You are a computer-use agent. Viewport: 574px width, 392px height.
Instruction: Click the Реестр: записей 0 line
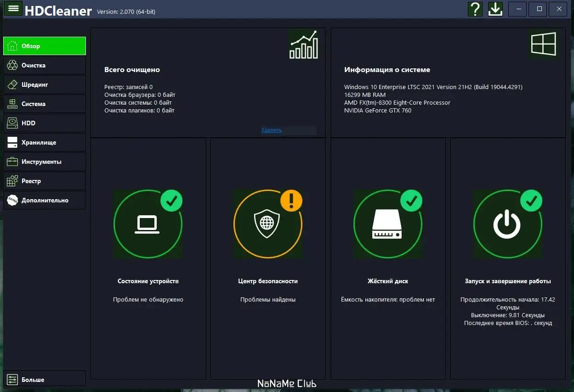pos(129,87)
